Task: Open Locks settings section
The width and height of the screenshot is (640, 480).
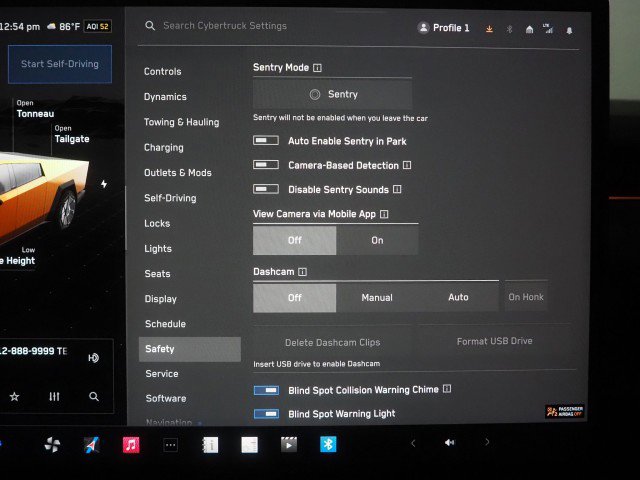Action: pyautogui.click(x=157, y=223)
